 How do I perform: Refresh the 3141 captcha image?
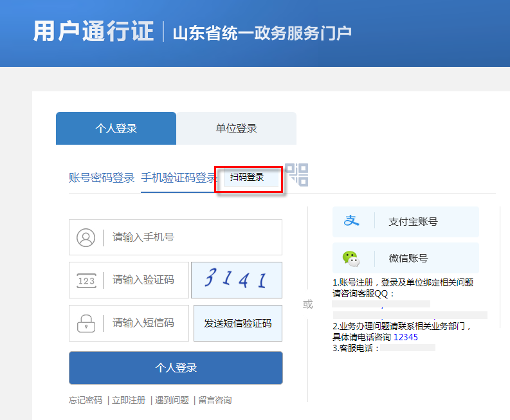pos(236,280)
